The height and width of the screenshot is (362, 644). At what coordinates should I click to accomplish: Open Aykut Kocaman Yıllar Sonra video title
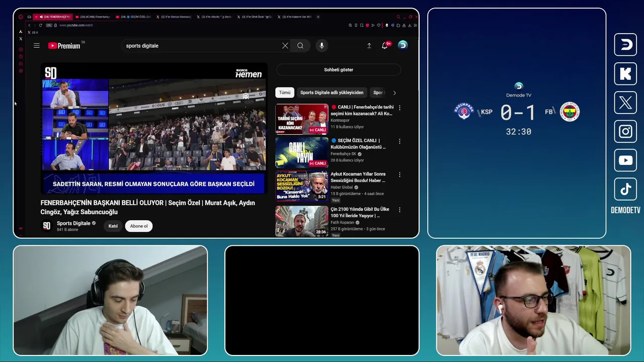[x=358, y=177]
